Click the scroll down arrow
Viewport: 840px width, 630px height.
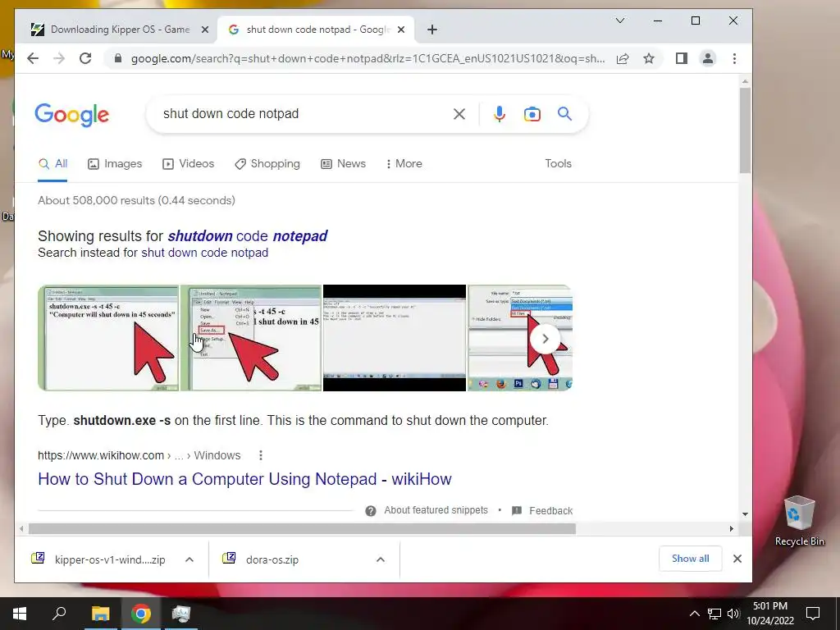point(745,514)
